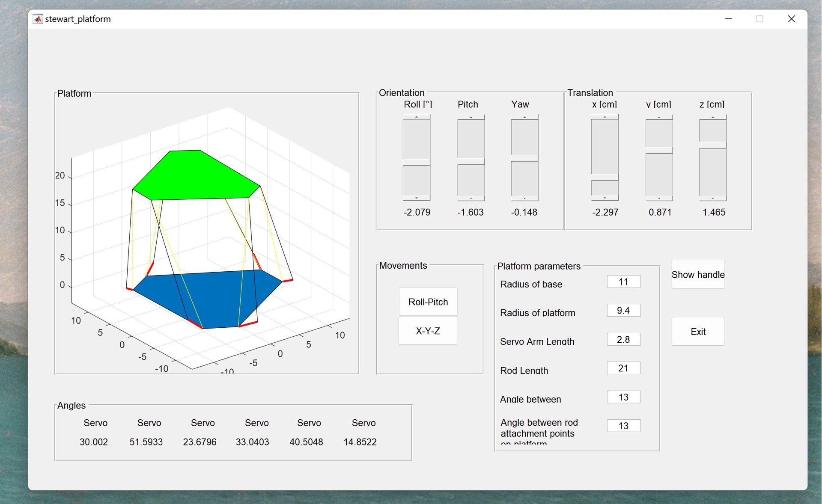Click the Exit button
The height and width of the screenshot is (504, 822).
coord(698,332)
